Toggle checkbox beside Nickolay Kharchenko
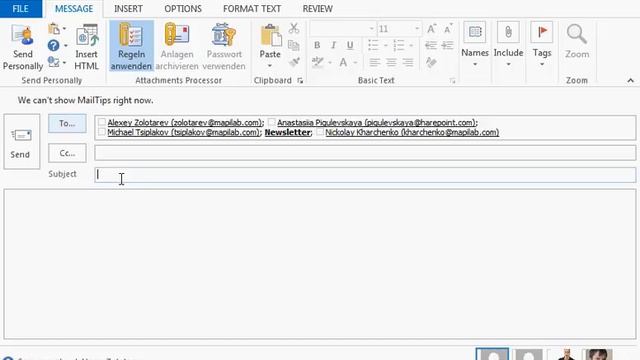 320,132
